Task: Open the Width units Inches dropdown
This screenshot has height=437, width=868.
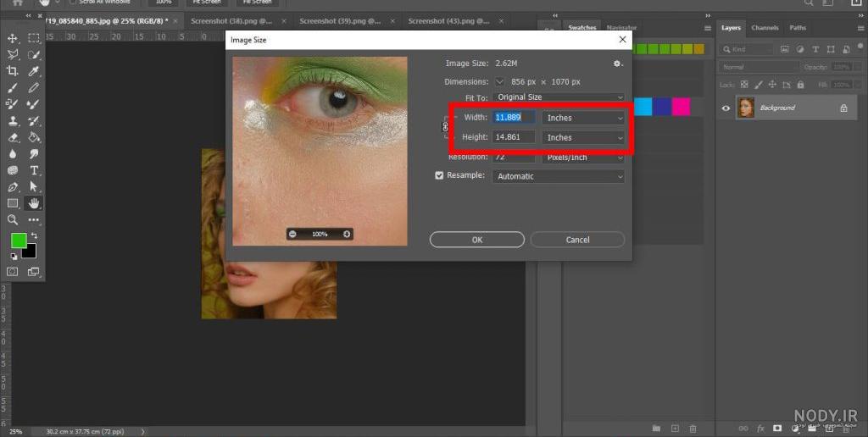Action: pos(583,117)
